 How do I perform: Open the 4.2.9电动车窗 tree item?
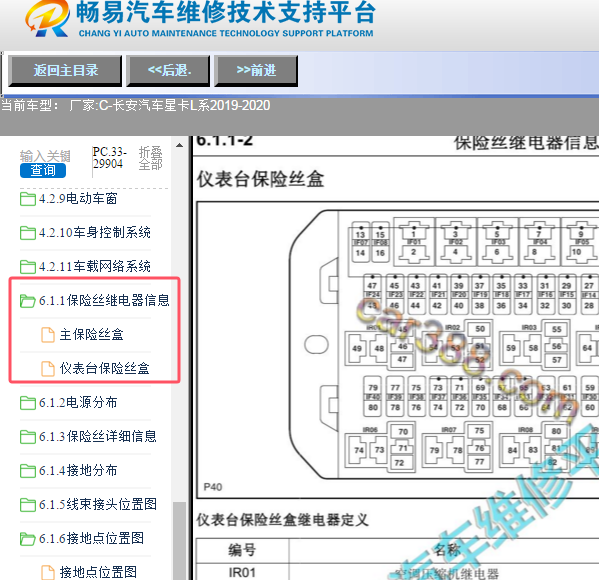click(x=78, y=199)
